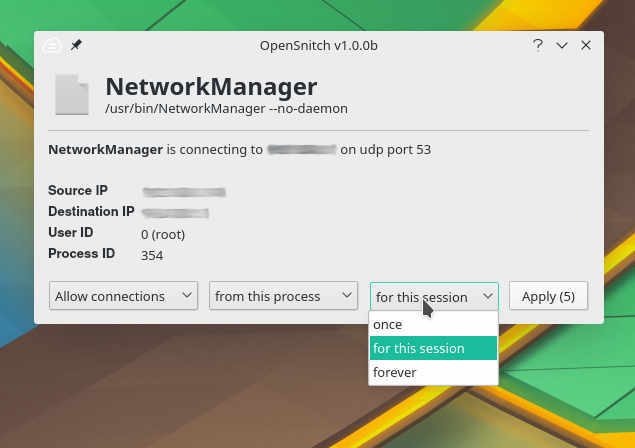Select the forever duration option
The height and width of the screenshot is (448, 635).
433,372
